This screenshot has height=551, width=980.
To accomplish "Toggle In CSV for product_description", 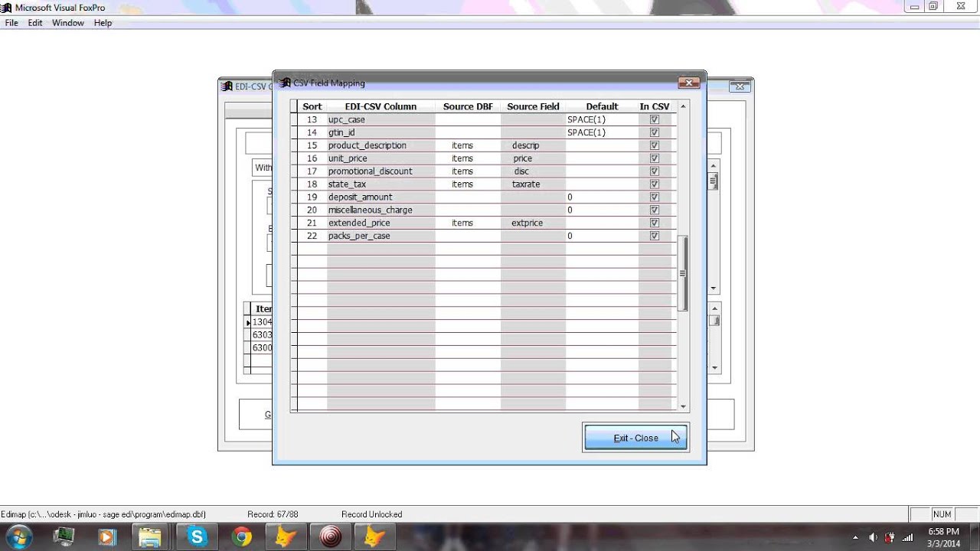I will 655,146.
